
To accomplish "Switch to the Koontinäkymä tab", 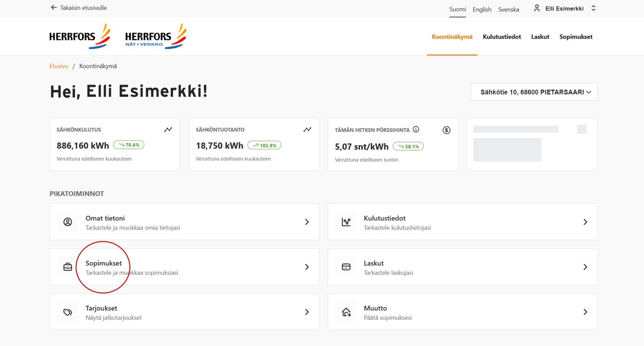I will click(452, 37).
